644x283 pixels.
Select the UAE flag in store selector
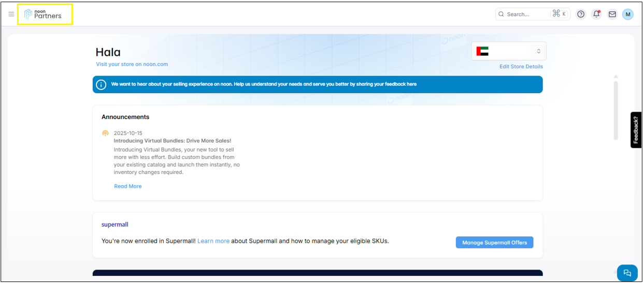[482, 51]
